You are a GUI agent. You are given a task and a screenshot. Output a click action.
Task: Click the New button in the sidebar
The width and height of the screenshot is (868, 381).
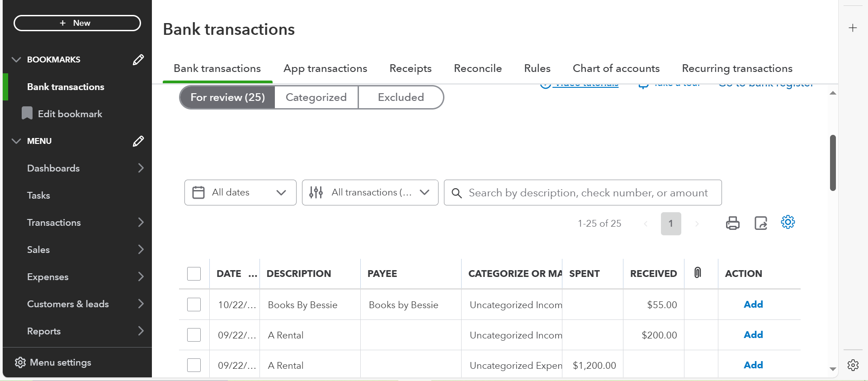77,23
